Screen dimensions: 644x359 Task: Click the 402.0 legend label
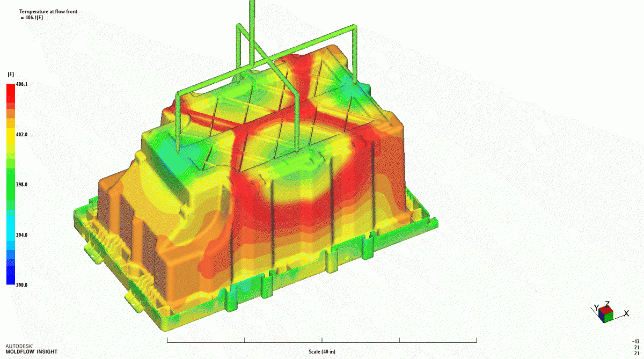22,134
